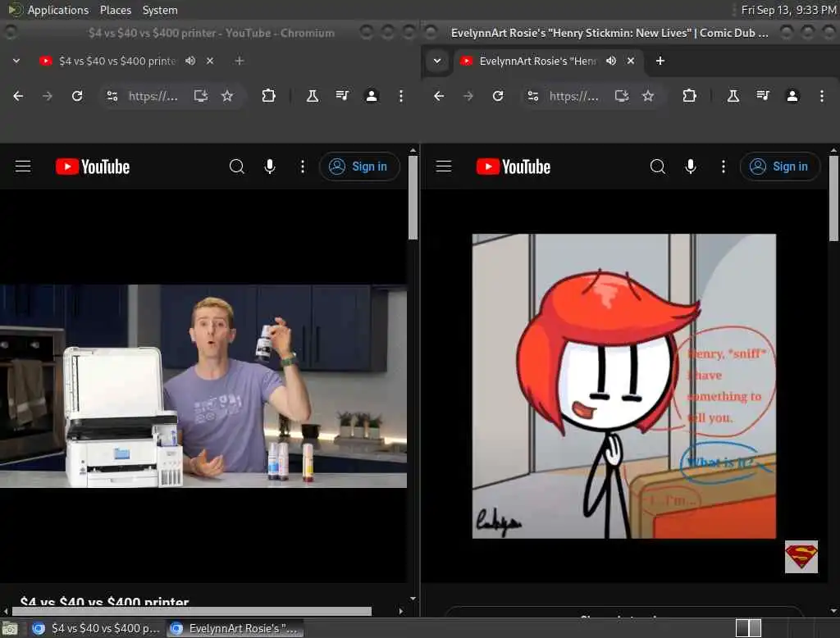Switch to EvelynnArt Rosie's taskbar item

point(235,628)
